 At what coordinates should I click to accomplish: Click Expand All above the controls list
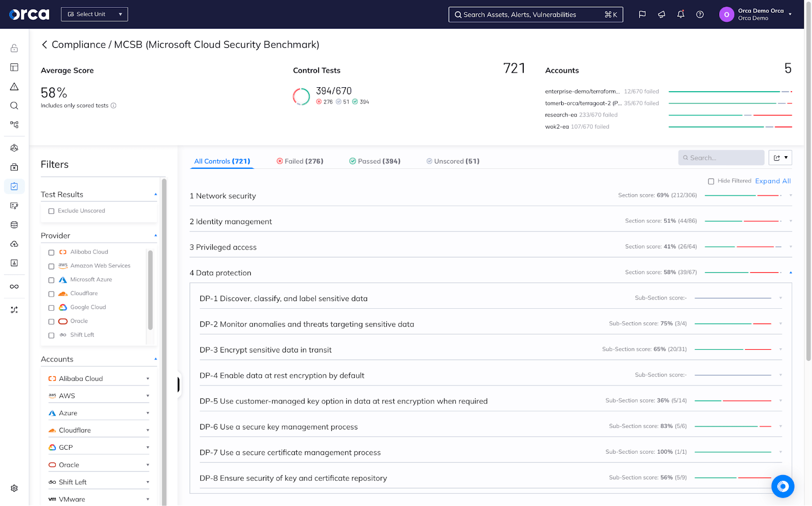(x=772, y=180)
